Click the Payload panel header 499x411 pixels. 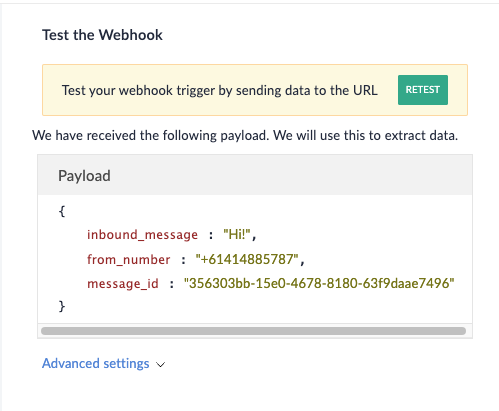click(255, 175)
